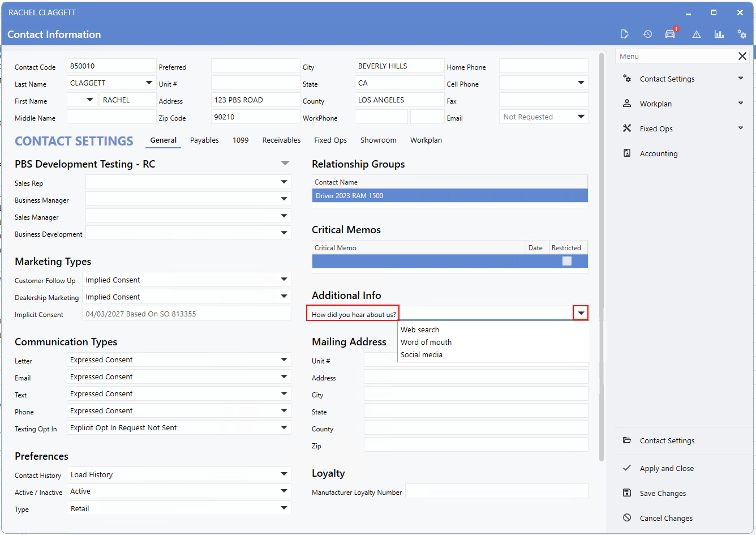Expand the Workplan menu chevron
This screenshot has width=756, height=535.
(741, 103)
